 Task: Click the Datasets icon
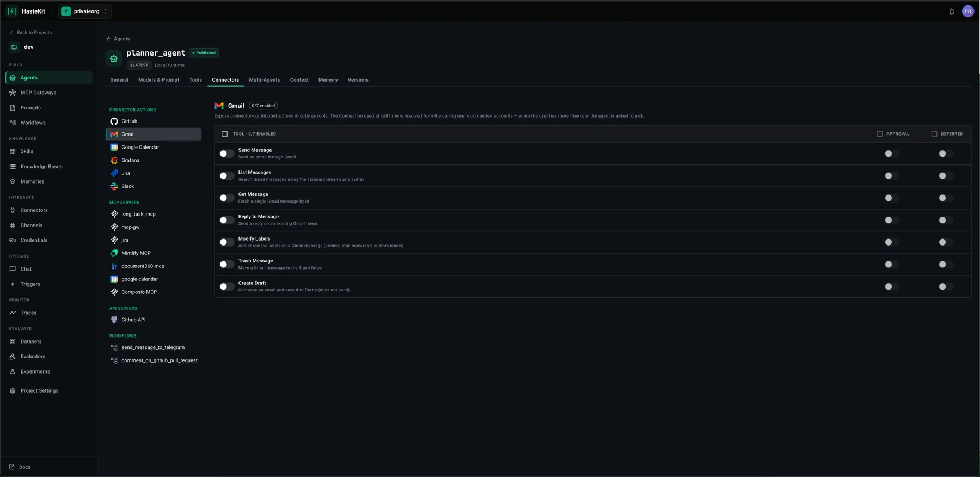(13, 341)
